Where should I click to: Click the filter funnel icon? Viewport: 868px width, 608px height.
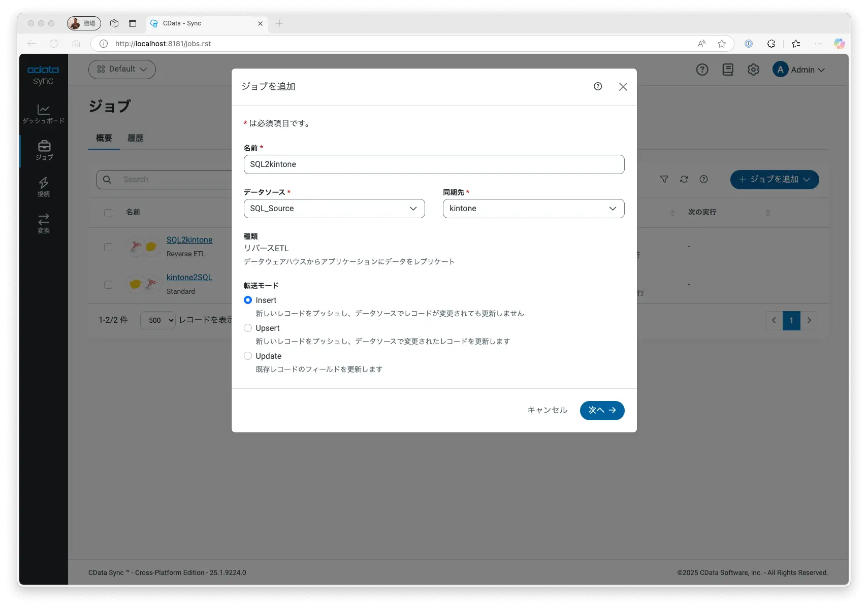click(664, 179)
